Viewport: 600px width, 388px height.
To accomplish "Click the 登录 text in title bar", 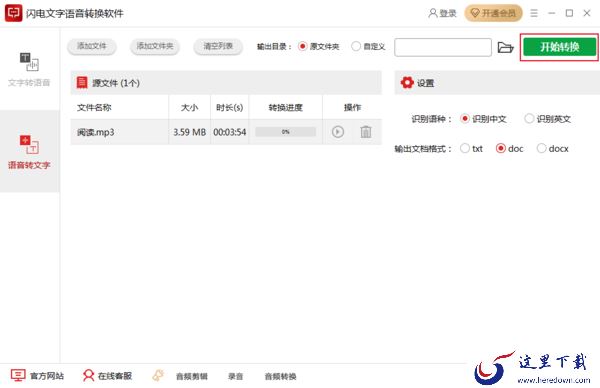I will [x=448, y=13].
